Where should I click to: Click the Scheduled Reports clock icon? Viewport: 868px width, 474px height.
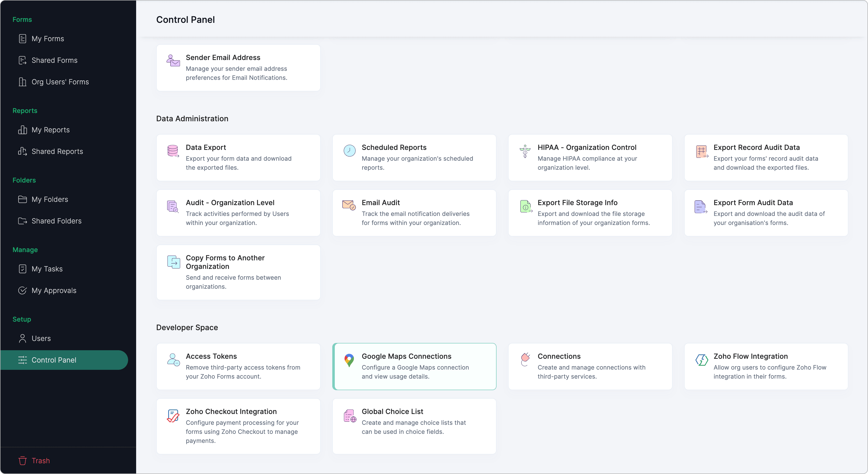click(x=349, y=151)
